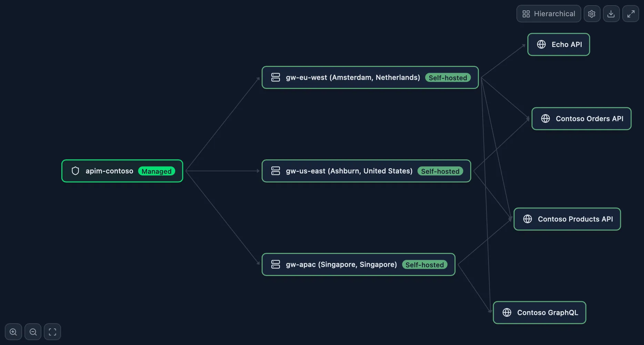This screenshot has width=644, height=345.
Task: Click the globe icon on Contoso GraphQL node
Action: (x=506, y=312)
